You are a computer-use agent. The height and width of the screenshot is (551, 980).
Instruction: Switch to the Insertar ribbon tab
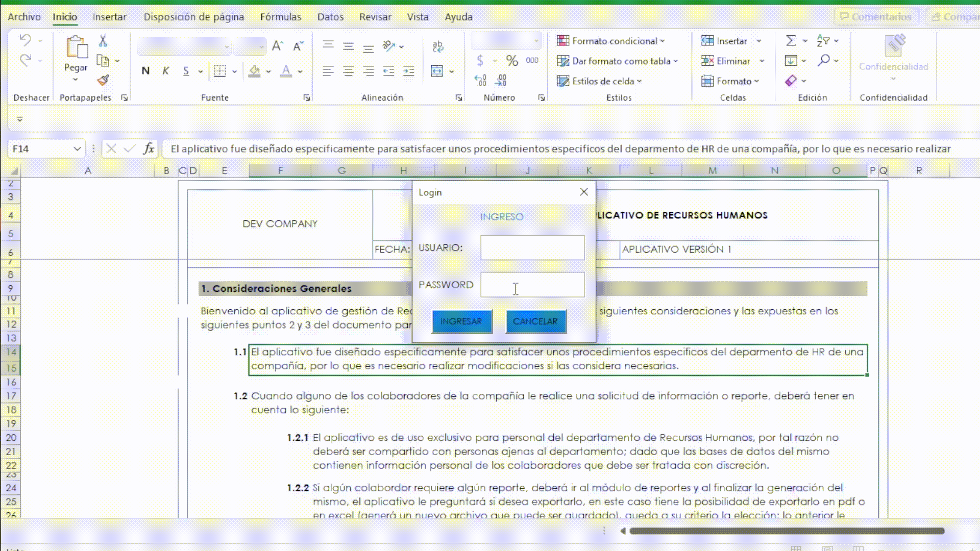(x=109, y=17)
